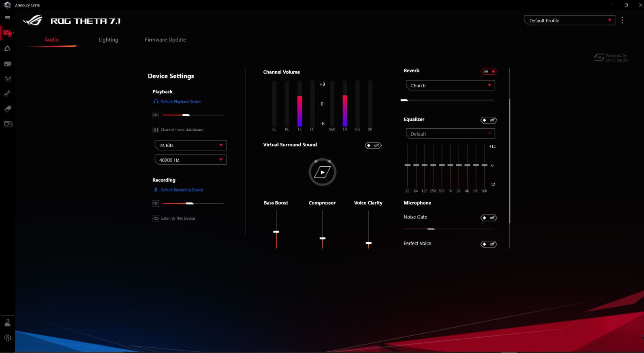Click the Listen to This Device icon
Viewport: 644px width, 353px height.
156,218
